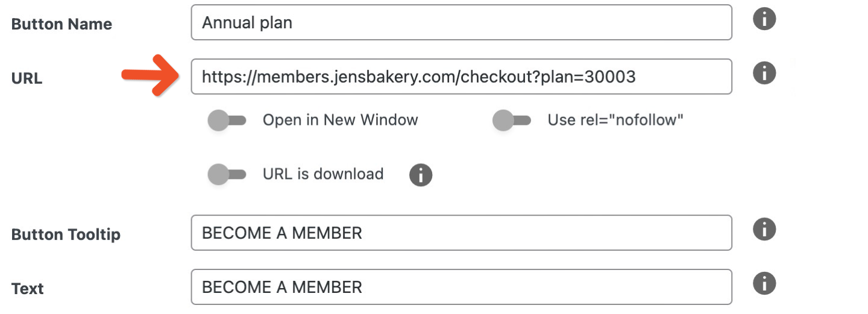Click the info icon beside Button Tooltip field

(x=764, y=229)
